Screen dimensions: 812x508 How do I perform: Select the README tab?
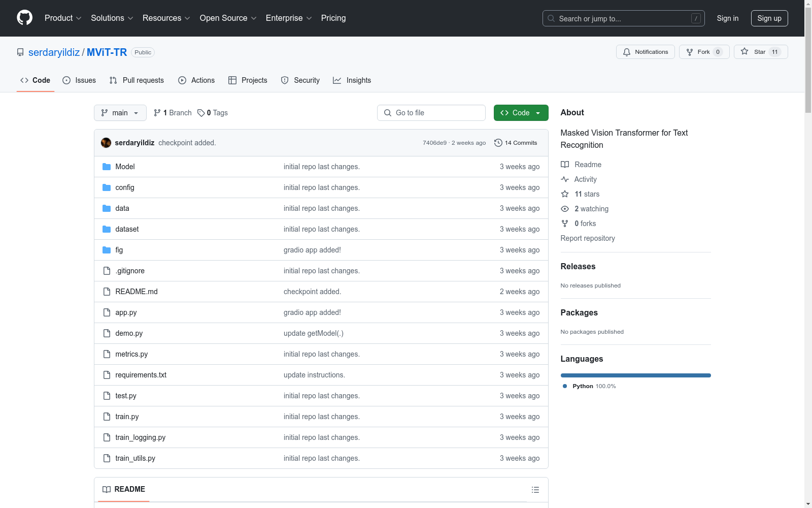(124, 489)
